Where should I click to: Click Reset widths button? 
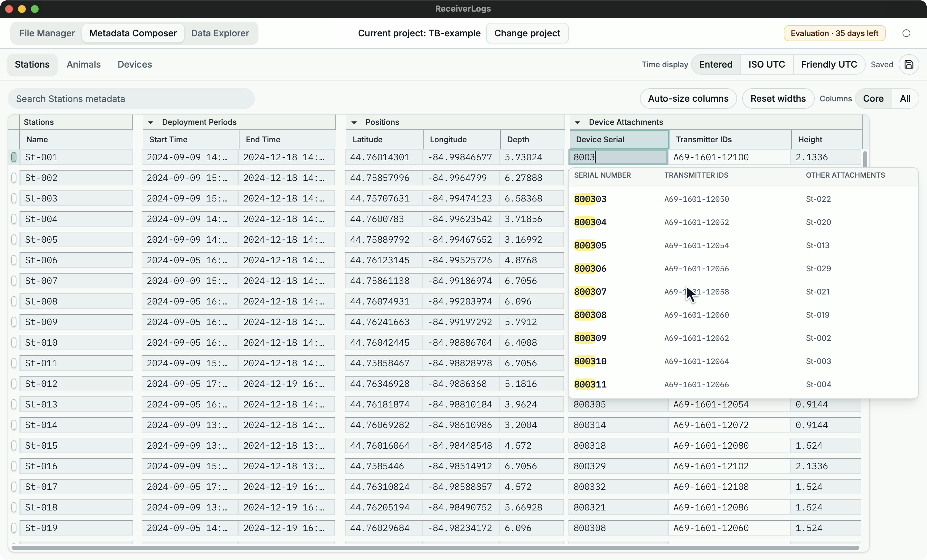click(x=778, y=98)
